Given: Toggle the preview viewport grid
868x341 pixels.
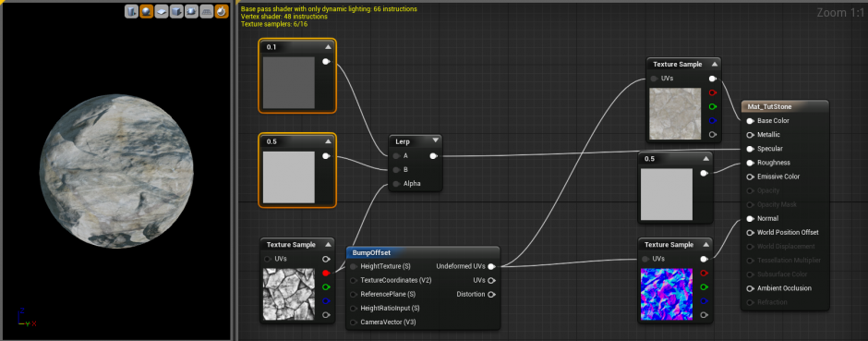Looking at the screenshot, I should 206,11.
